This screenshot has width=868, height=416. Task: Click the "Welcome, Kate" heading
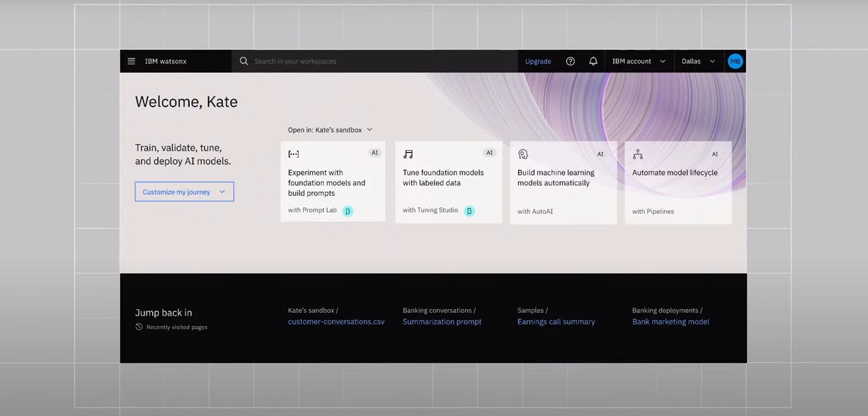point(186,102)
